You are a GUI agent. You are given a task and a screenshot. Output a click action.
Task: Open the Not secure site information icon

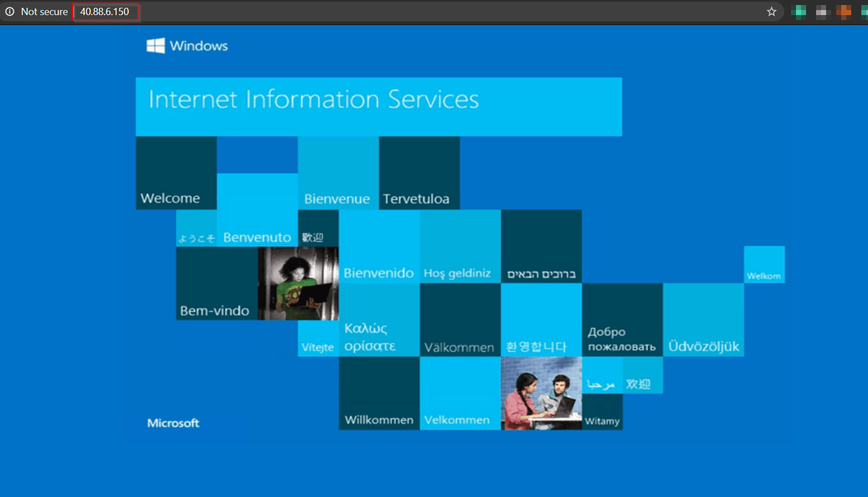pos(9,11)
